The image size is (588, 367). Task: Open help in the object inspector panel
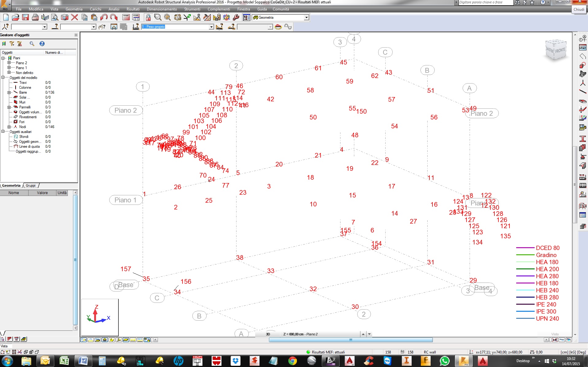pyautogui.click(x=42, y=44)
